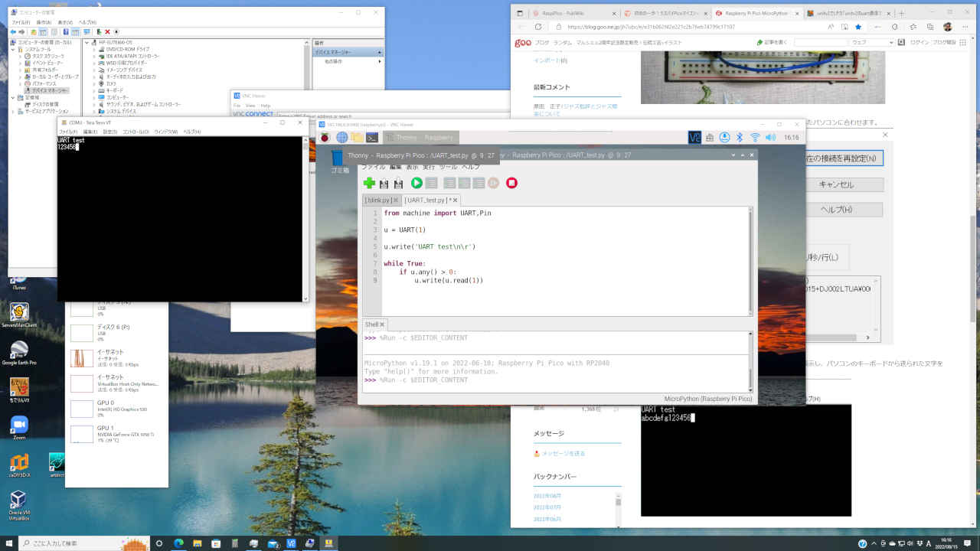Expand キーボード device category
This screenshot has height=551, width=980.
(94, 90)
